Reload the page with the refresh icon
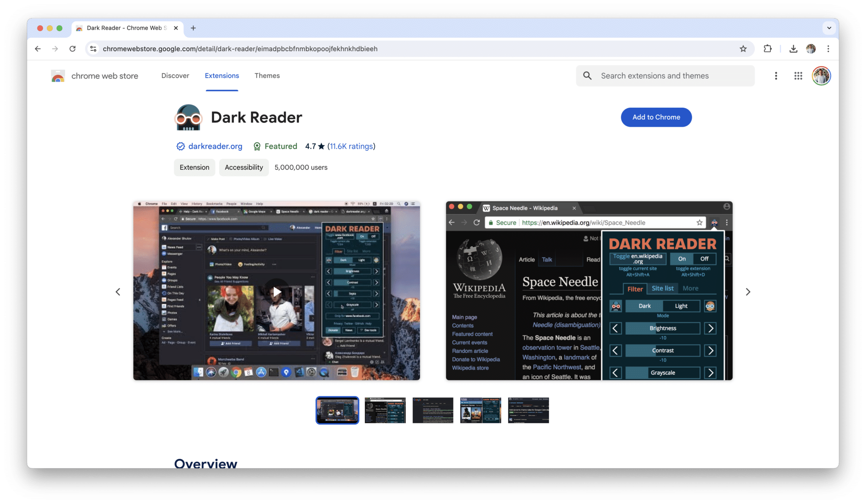 coord(73,49)
